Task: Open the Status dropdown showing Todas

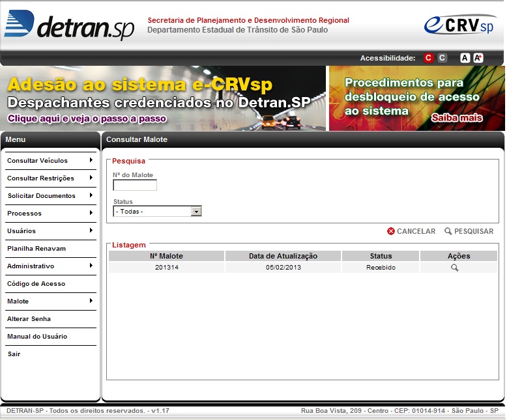Action: 158,211
